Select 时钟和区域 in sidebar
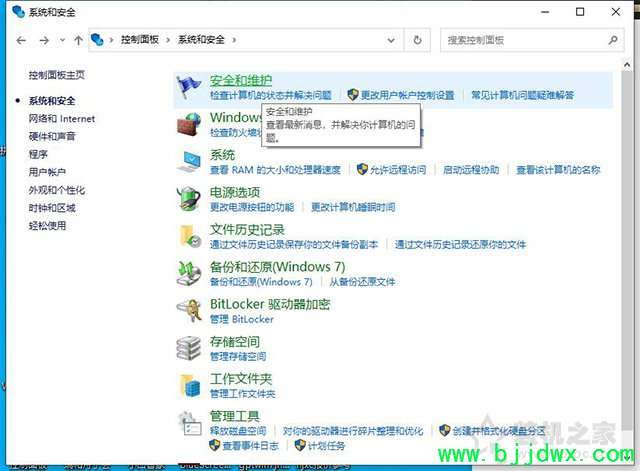 click(52, 208)
